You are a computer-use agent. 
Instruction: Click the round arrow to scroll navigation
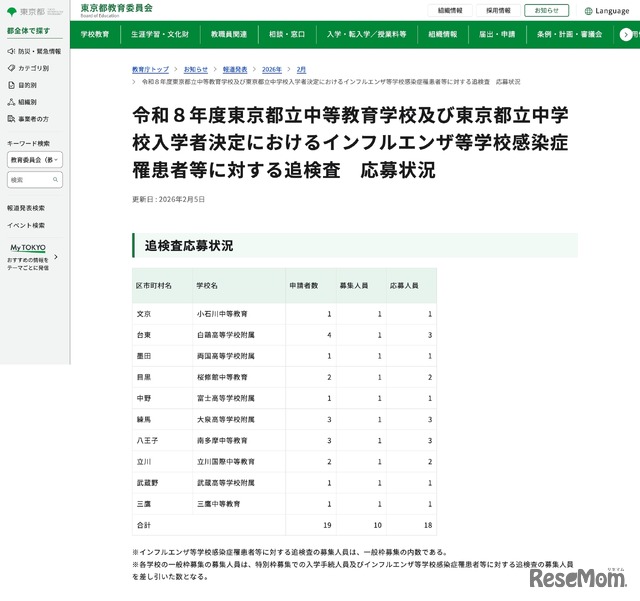[x=626, y=35]
